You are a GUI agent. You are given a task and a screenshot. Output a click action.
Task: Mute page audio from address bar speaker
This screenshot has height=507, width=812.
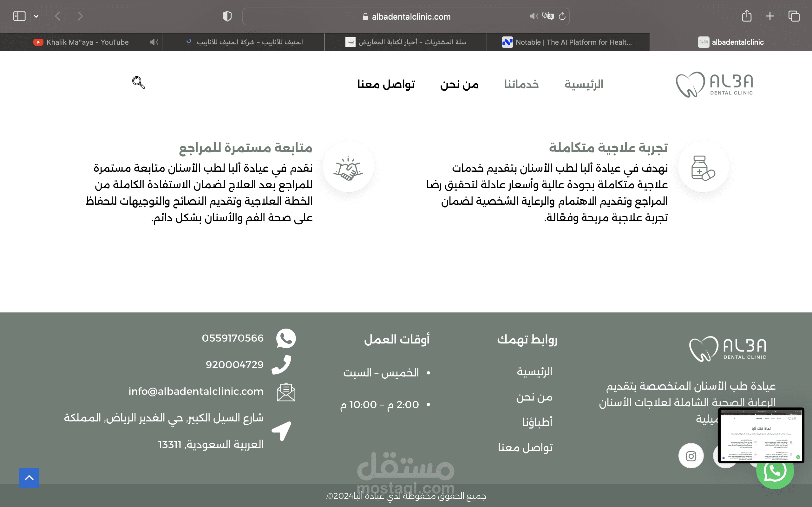pos(534,16)
